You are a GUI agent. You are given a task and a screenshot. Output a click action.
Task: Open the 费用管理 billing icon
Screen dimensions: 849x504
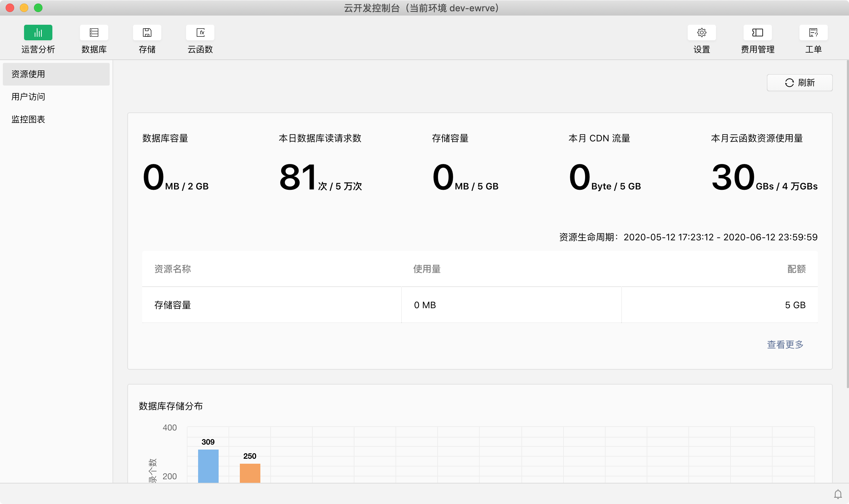tap(758, 33)
